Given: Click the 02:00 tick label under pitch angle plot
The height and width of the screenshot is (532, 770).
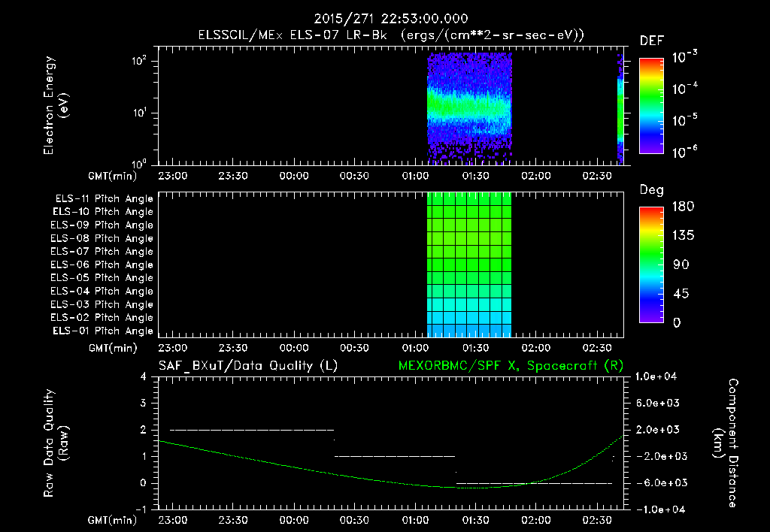Looking at the screenshot, I should point(535,348).
